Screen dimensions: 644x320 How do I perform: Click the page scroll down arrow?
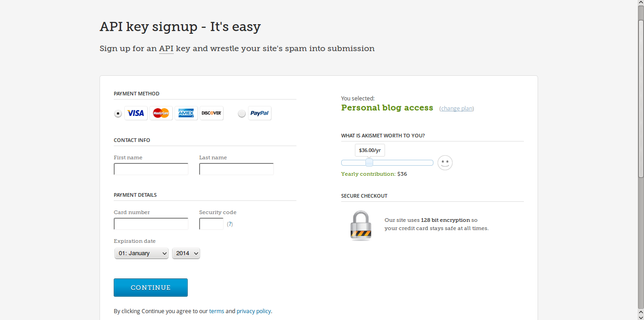641,316
